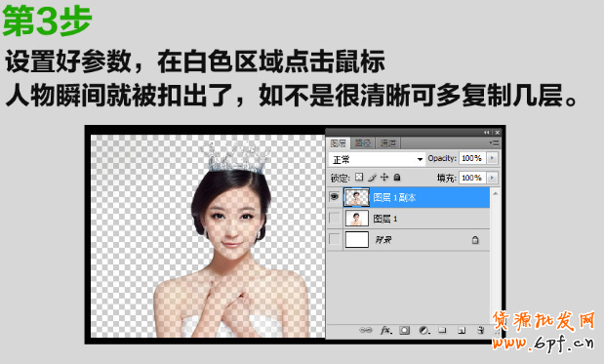Switch to the 通道 tab
Screen dimensions: 604x364
[x=387, y=143]
